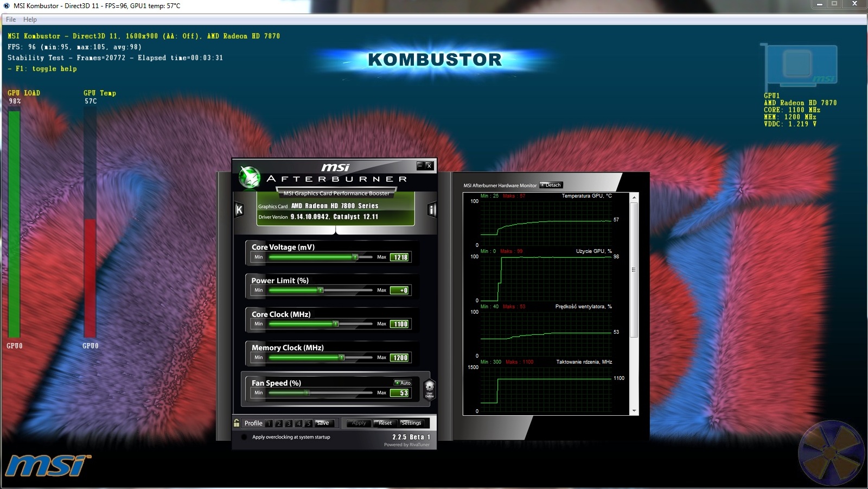Click the red GPU Temp bar
The image size is (868, 489).
tap(90, 278)
